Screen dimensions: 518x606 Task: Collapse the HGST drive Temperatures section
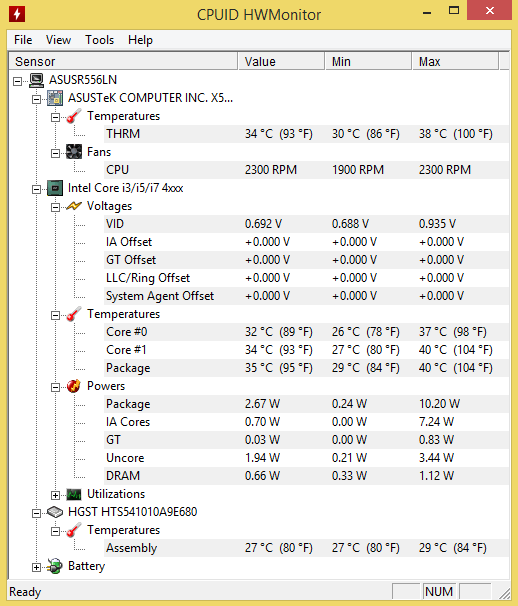point(55,531)
